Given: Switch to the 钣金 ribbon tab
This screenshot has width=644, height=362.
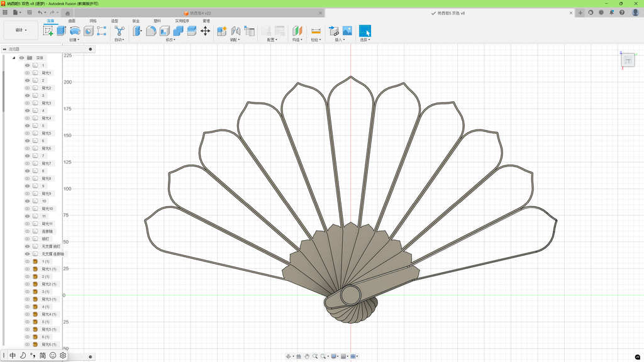Looking at the screenshot, I should (x=136, y=21).
